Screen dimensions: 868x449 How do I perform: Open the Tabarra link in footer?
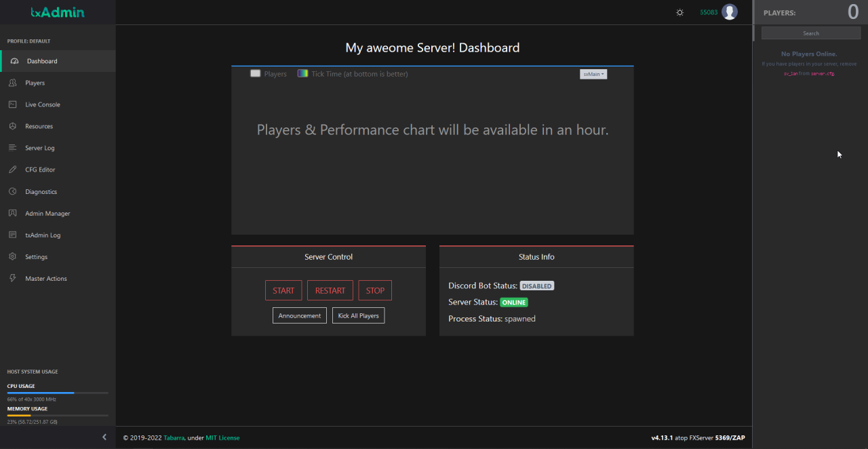click(x=174, y=437)
